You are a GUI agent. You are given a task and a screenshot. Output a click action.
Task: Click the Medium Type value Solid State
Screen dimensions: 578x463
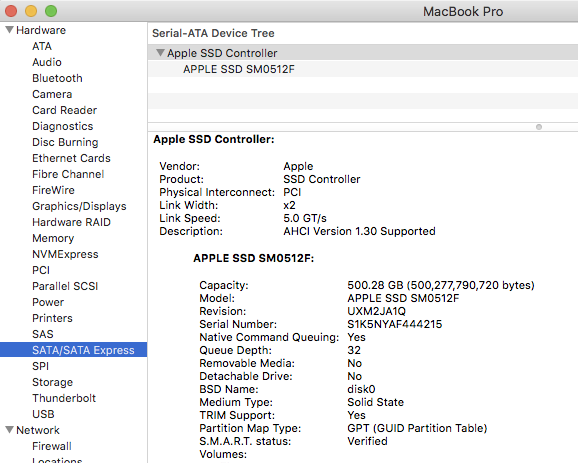tap(375, 402)
